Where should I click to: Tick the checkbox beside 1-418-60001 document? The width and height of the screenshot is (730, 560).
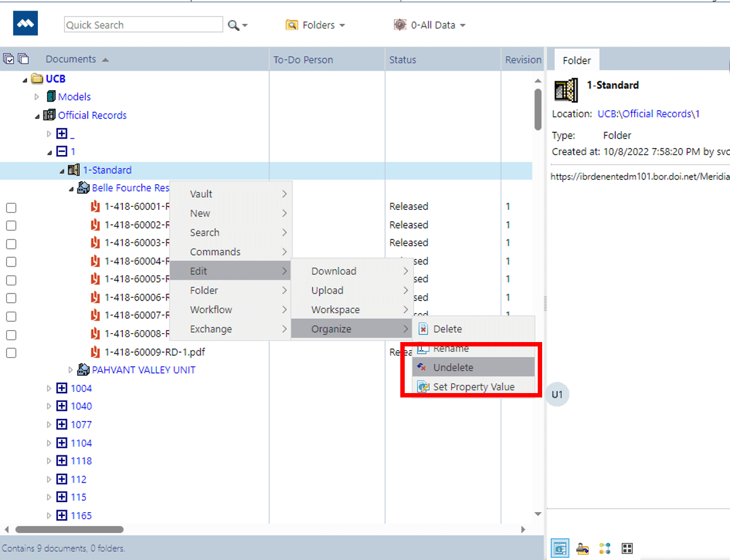click(11, 207)
